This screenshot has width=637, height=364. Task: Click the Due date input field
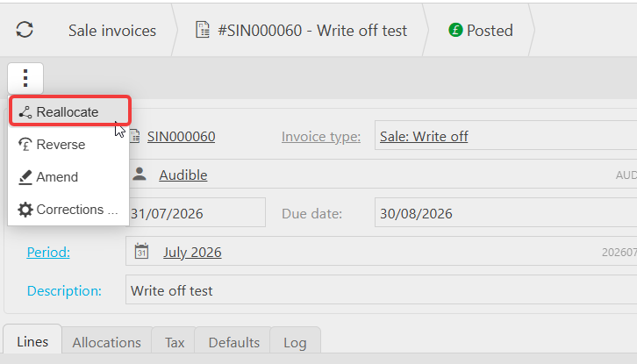click(505, 212)
